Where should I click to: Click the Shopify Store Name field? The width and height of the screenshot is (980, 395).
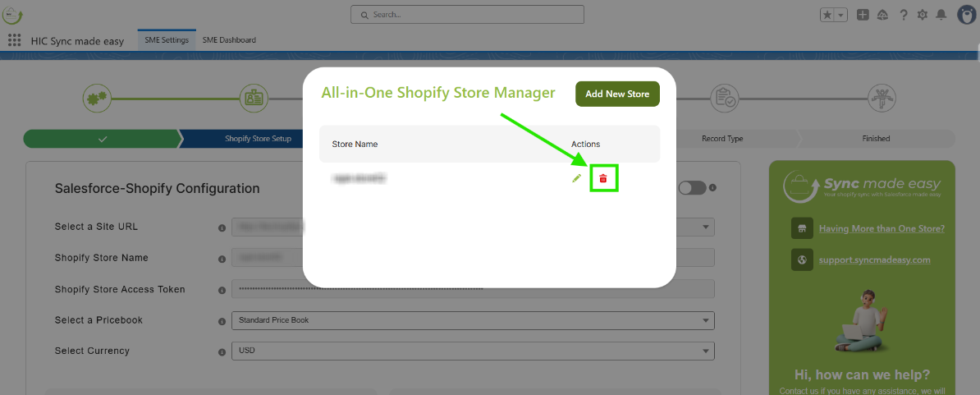(473, 258)
